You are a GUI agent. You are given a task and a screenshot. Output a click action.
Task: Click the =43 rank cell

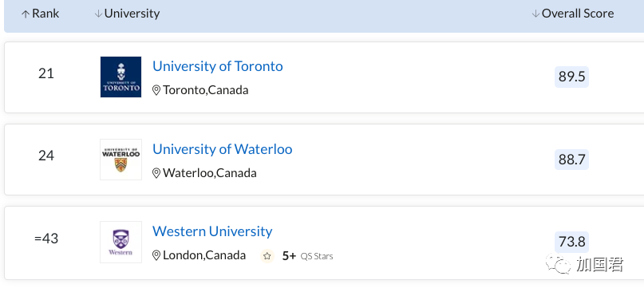pyautogui.click(x=46, y=239)
